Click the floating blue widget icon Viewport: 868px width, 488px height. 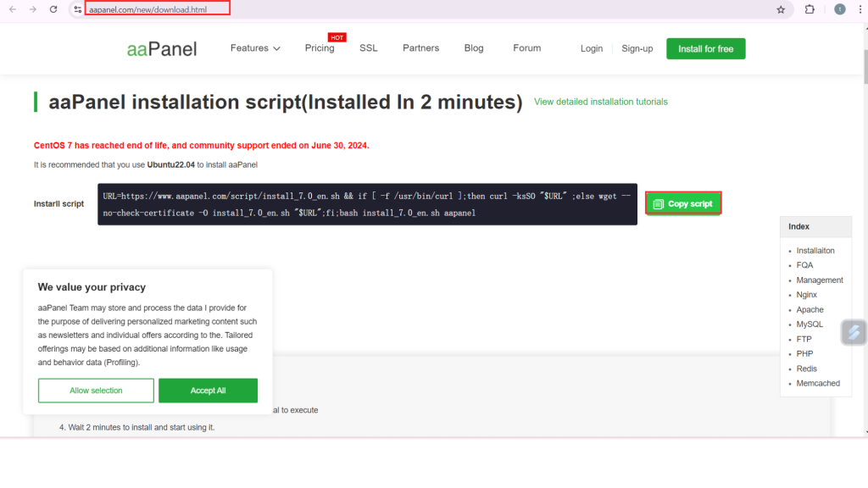tap(854, 333)
